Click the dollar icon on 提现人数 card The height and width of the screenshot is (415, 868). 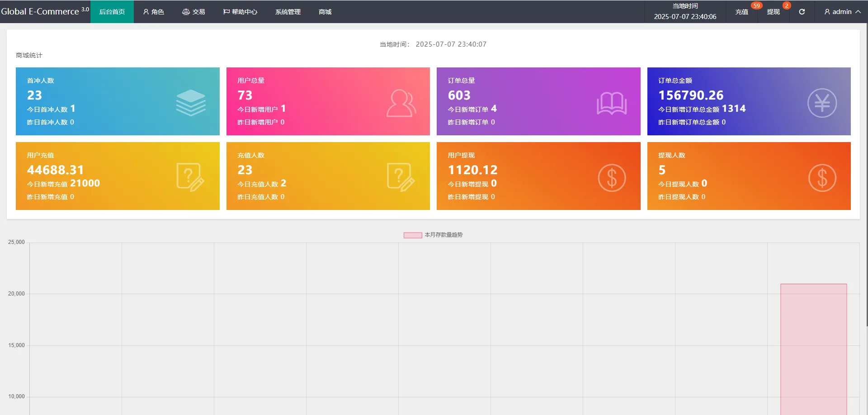(821, 177)
